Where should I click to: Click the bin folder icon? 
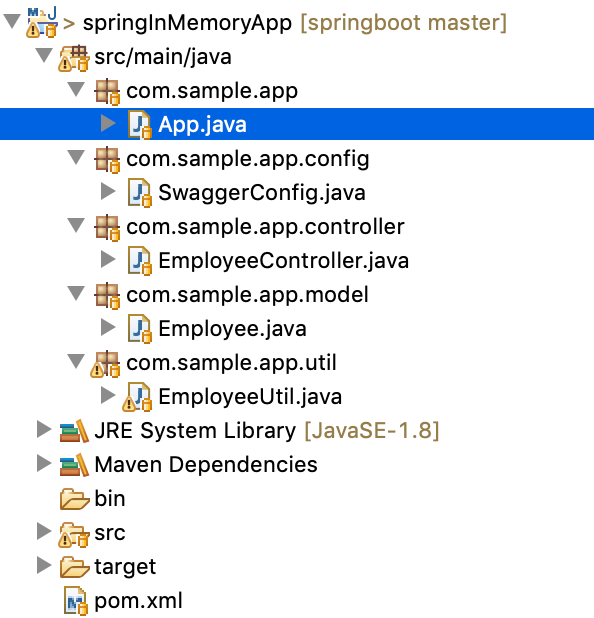tap(74, 499)
